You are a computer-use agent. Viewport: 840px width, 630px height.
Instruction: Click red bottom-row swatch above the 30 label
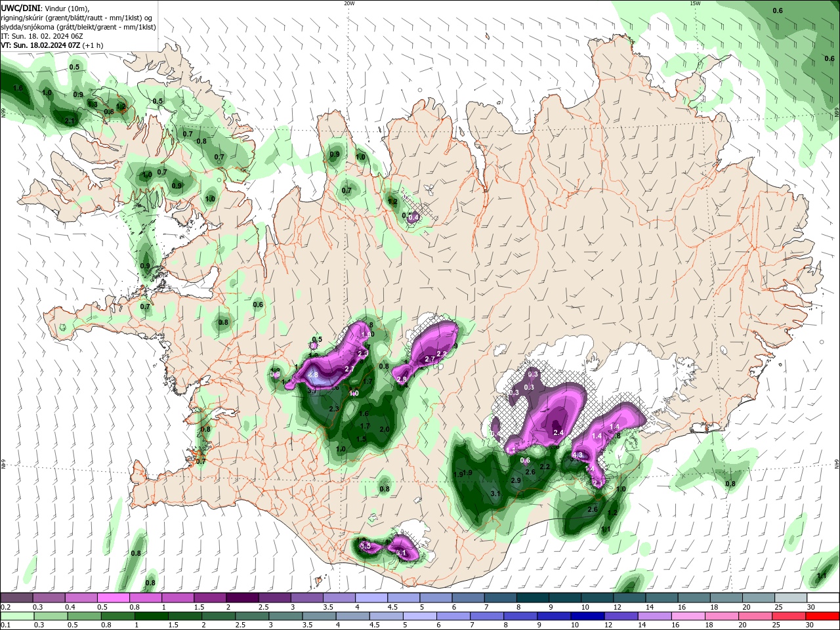point(823,616)
